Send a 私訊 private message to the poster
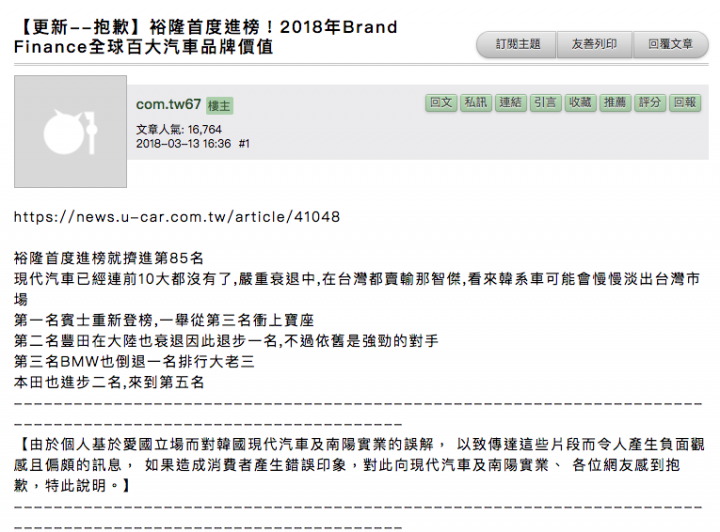The width and height of the screenshot is (720, 532). (476, 102)
